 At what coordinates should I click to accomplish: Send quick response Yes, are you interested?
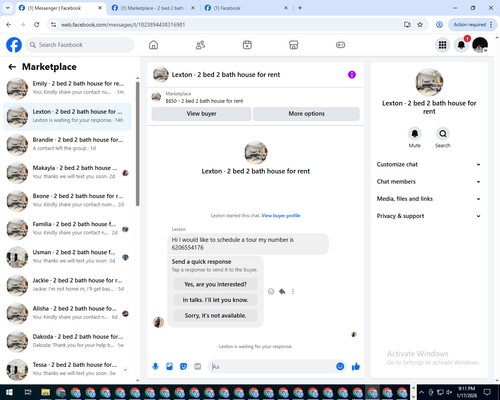[x=215, y=284]
